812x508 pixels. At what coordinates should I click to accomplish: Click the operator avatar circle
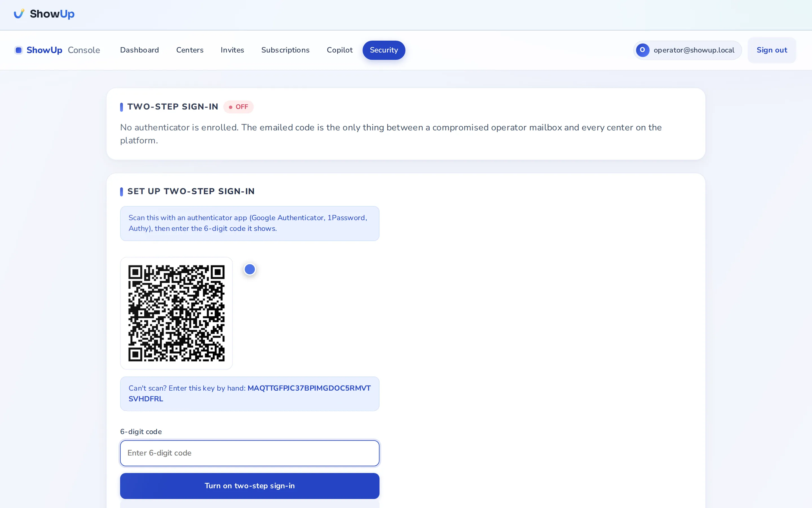pos(643,50)
